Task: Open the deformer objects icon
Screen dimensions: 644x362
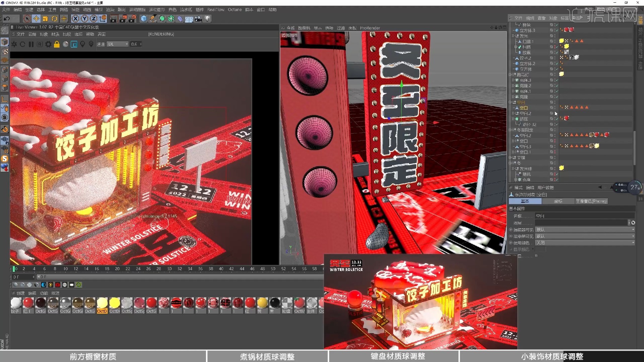Action: pos(180,19)
